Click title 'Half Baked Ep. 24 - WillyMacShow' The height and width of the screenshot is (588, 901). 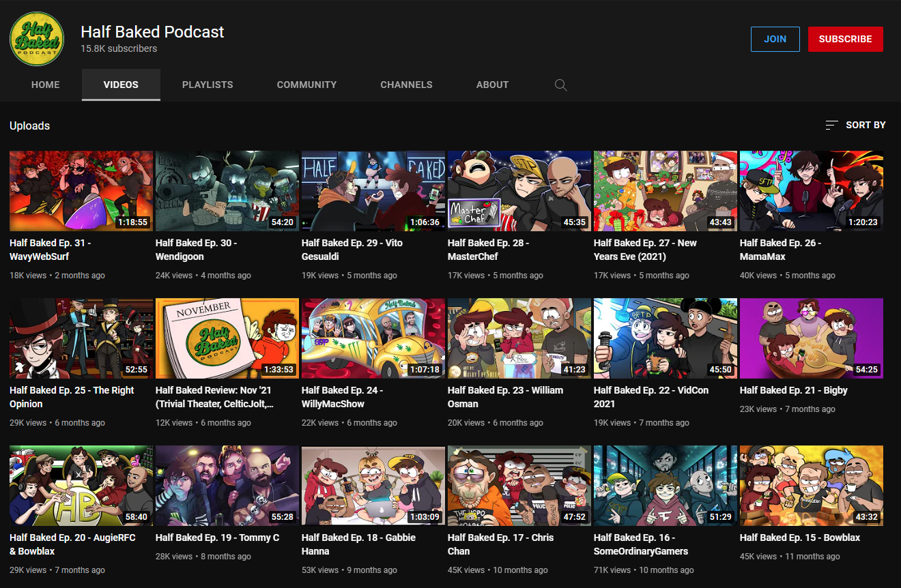tap(343, 397)
